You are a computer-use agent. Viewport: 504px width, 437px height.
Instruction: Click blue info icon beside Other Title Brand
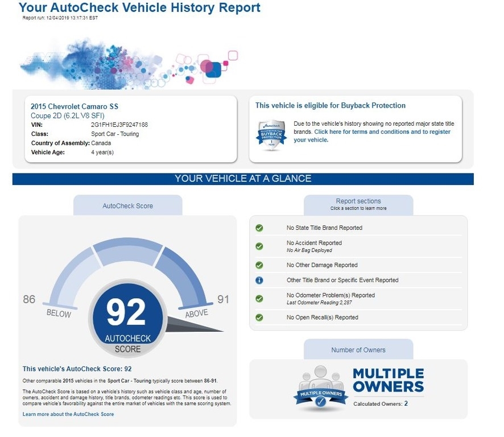click(259, 281)
